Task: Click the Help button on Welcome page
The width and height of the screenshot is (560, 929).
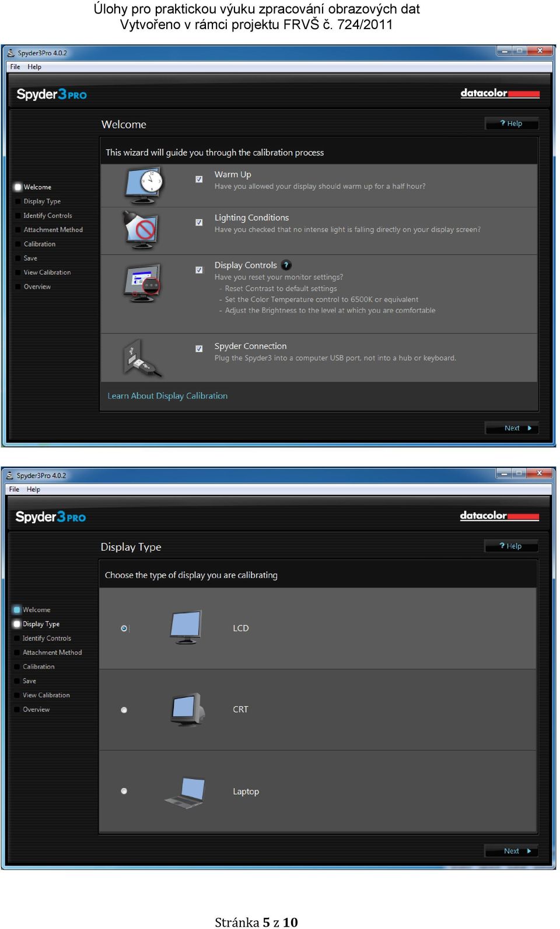Action: click(512, 123)
